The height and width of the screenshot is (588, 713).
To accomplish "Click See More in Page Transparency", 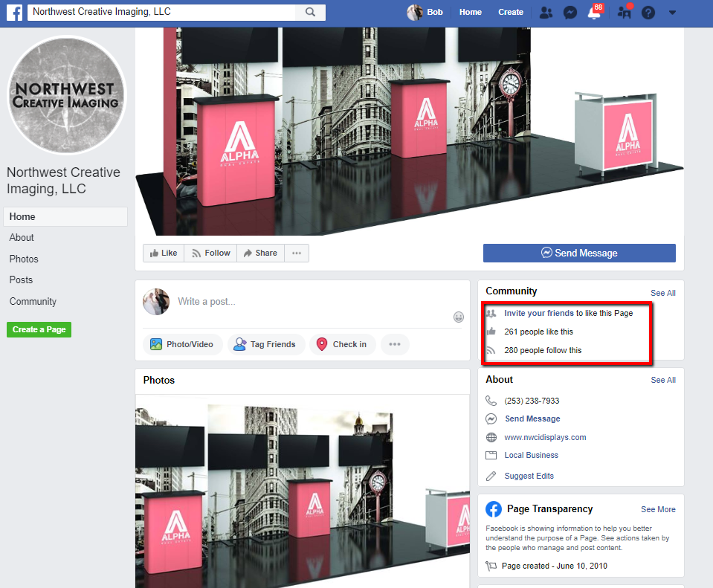I will 658,510.
